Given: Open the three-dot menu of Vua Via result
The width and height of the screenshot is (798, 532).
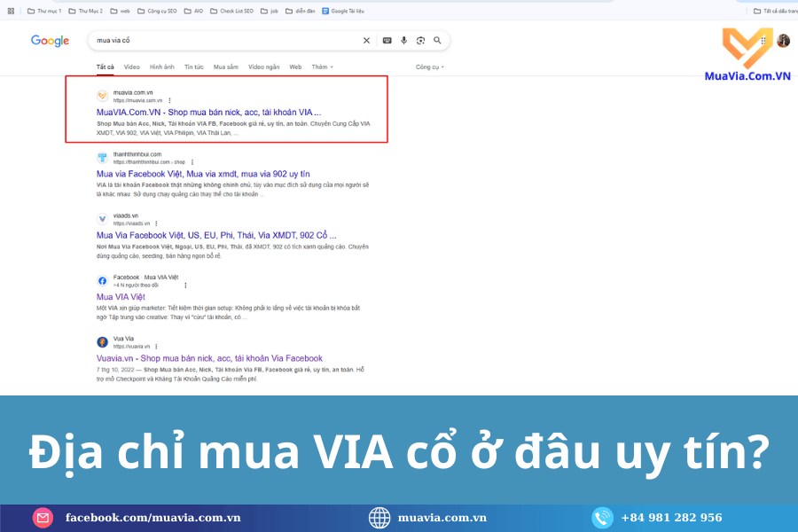Looking at the screenshot, I should [156, 347].
